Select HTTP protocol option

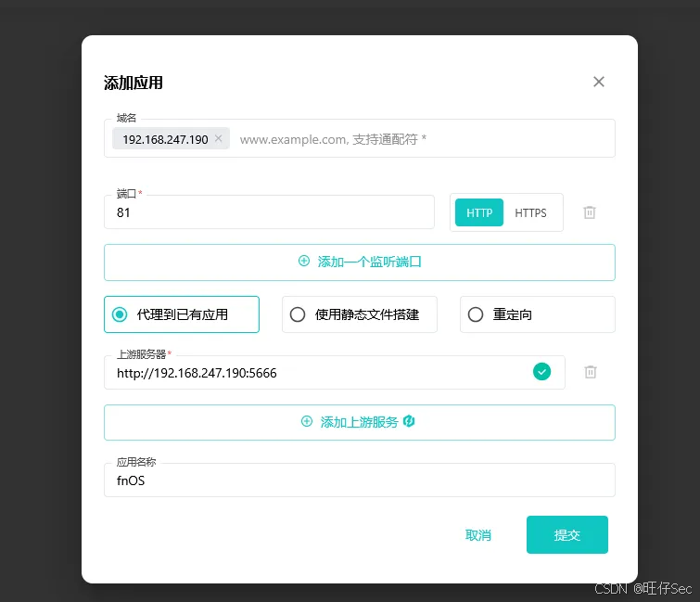(479, 212)
